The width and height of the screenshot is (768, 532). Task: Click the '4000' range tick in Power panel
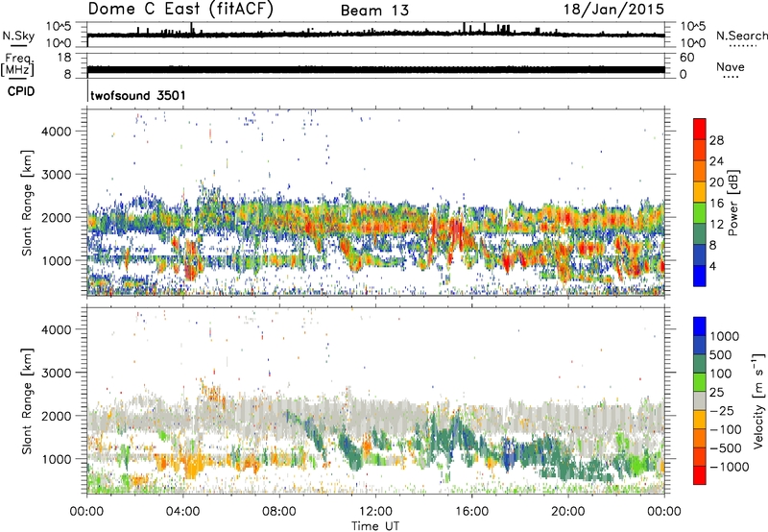click(x=57, y=132)
